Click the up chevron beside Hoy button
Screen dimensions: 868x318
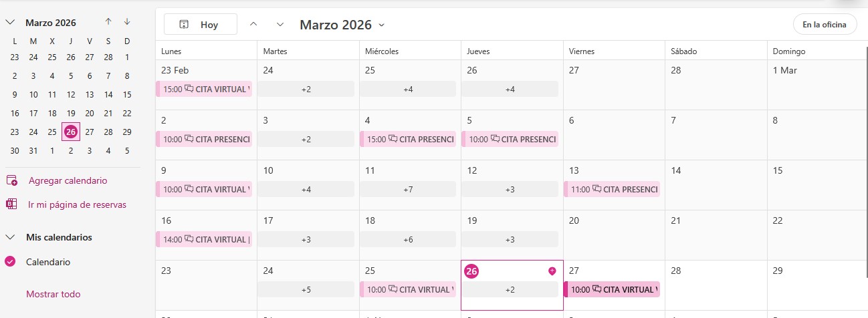pos(253,25)
